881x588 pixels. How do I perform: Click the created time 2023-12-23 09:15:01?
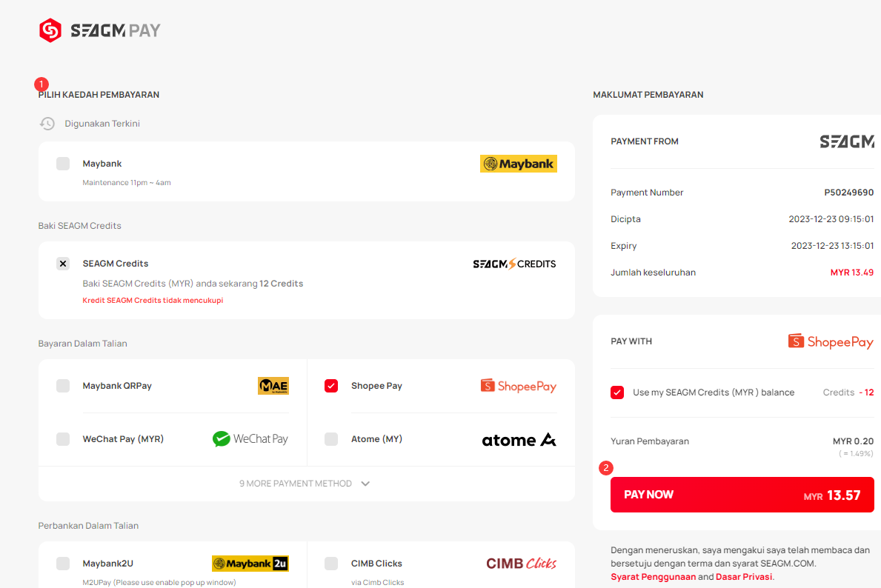831,219
